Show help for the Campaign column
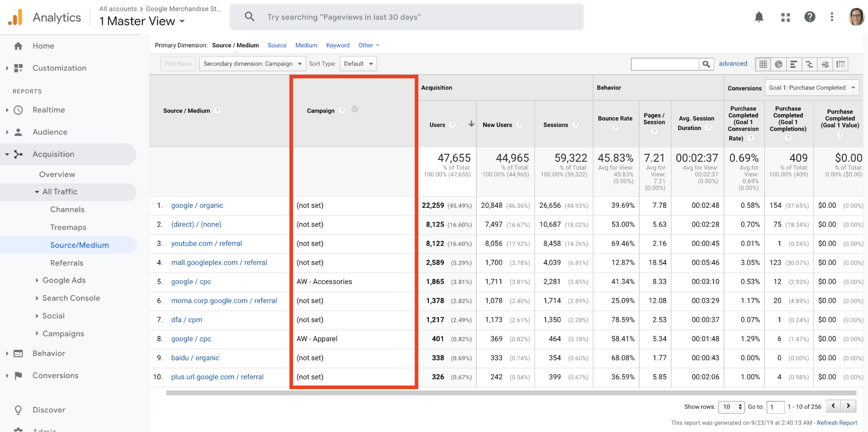This screenshot has width=868, height=432. pos(342,110)
